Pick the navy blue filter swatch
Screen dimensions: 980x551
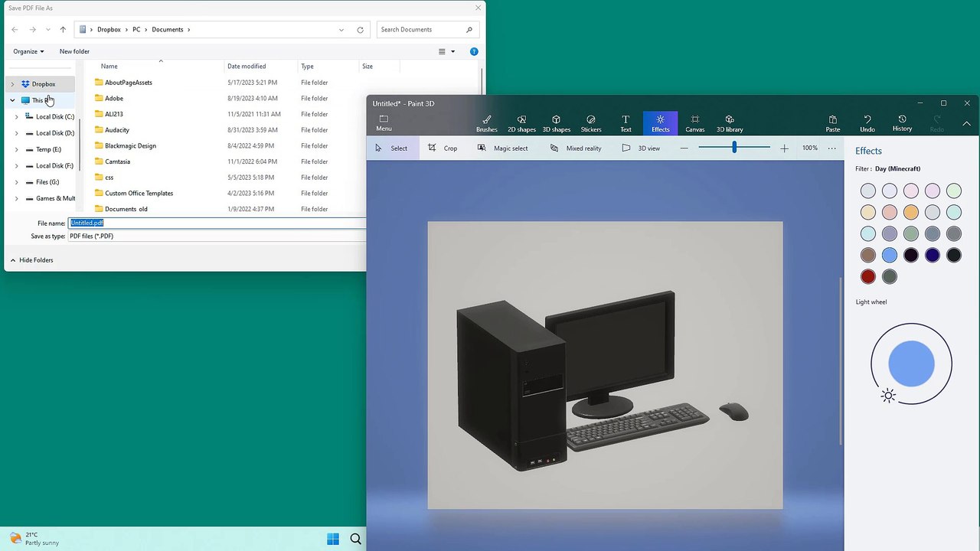pyautogui.click(x=932, y=255)
